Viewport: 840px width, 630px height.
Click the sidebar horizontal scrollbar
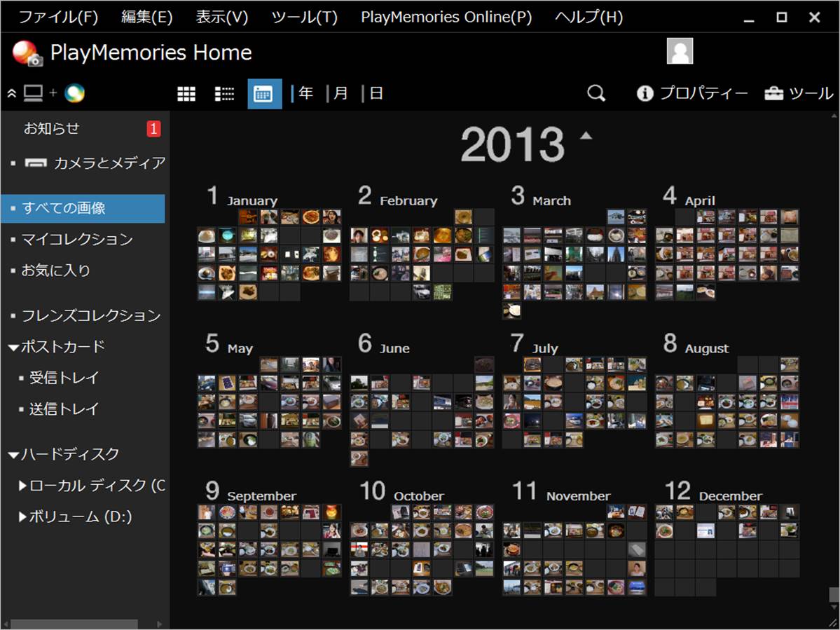coord(74,624)
